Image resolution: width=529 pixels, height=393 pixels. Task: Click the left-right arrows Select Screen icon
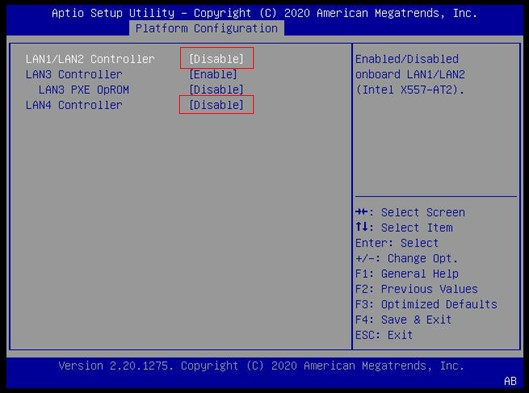tap(361, 212)
